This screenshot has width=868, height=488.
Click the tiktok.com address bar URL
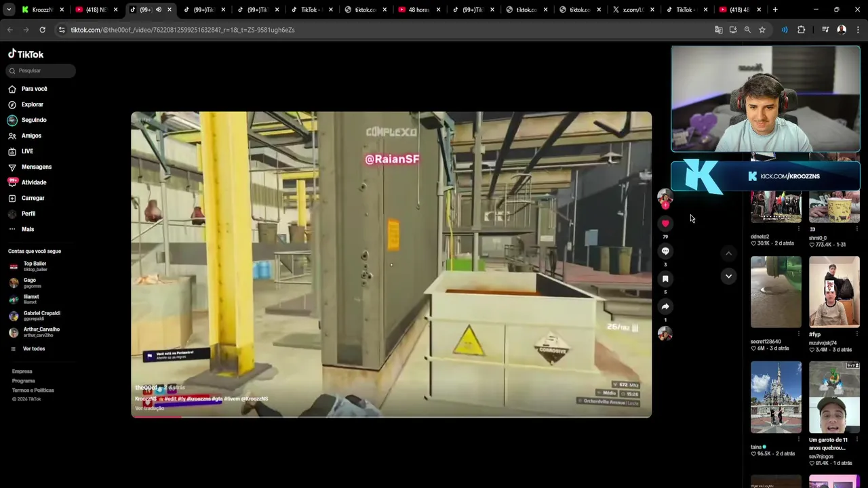(x=182, y=30)
